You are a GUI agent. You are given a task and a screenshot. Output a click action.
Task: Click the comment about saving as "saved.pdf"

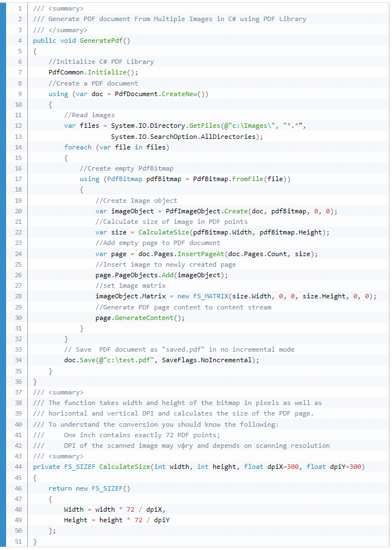[x=179, y=349]
